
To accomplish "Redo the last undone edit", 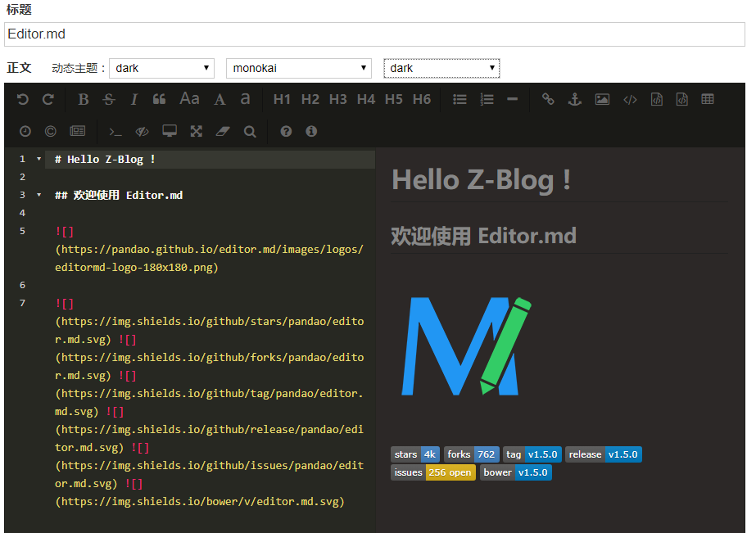I will click(48, 99).
